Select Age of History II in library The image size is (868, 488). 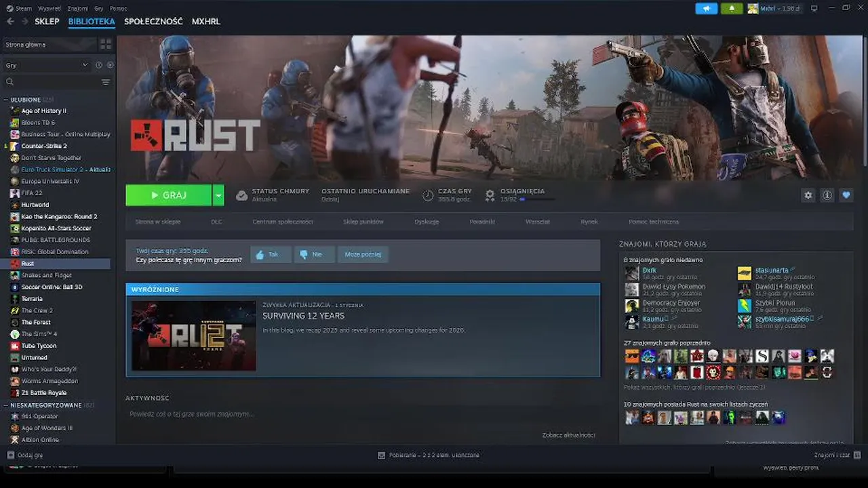(44, 110)
